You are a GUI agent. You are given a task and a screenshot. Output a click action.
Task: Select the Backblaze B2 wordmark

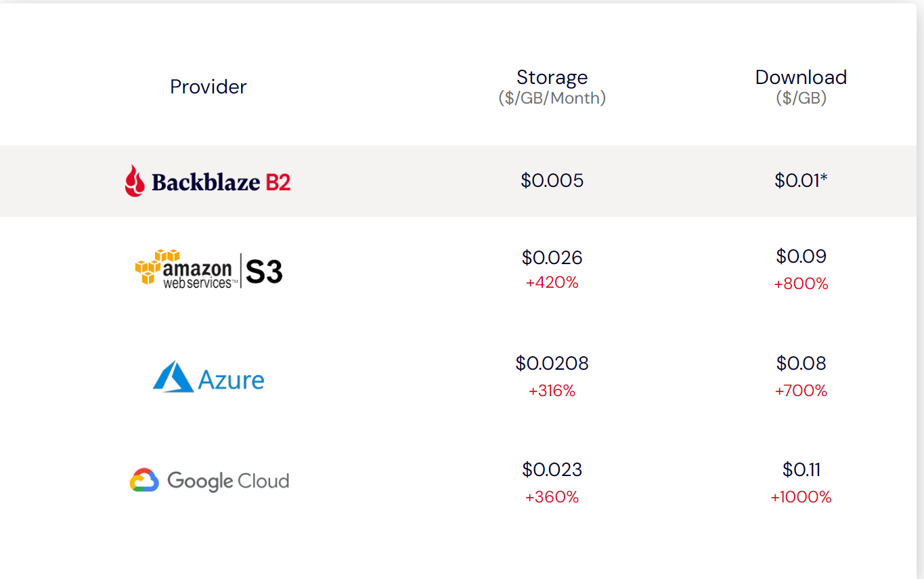[221, 182]
